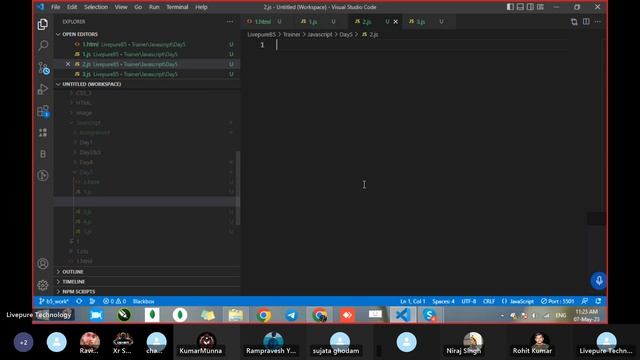Open the Go menu

point(138,7)
